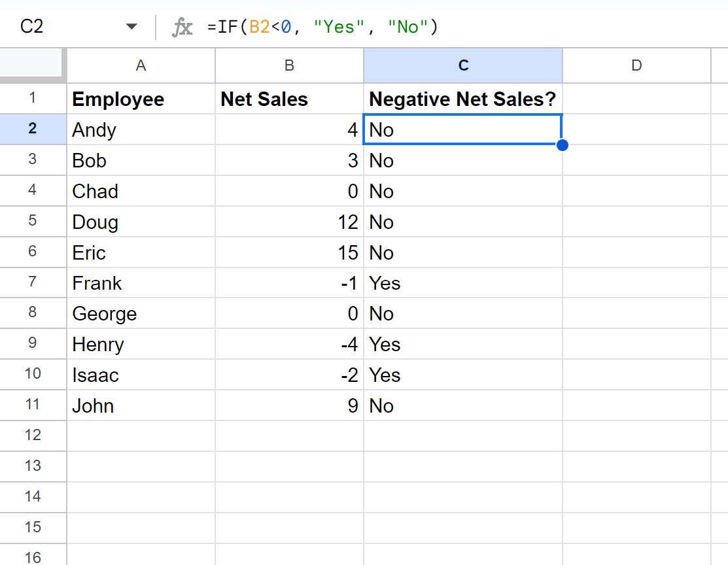
Task: Open the name box dropdown arrow
Action: (x=131, y=26)
